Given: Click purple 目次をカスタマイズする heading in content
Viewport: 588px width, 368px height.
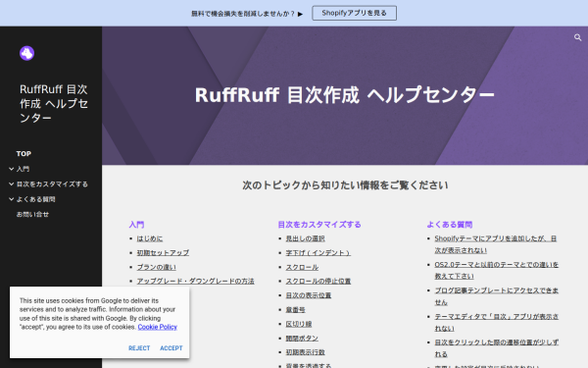Looking at the screenshot, I should point(319,225).
